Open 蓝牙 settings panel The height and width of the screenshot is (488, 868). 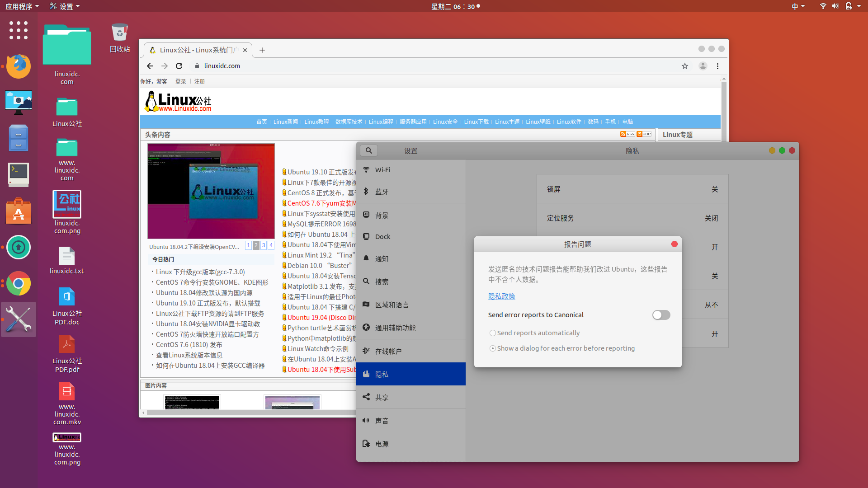tap(410, 192)
